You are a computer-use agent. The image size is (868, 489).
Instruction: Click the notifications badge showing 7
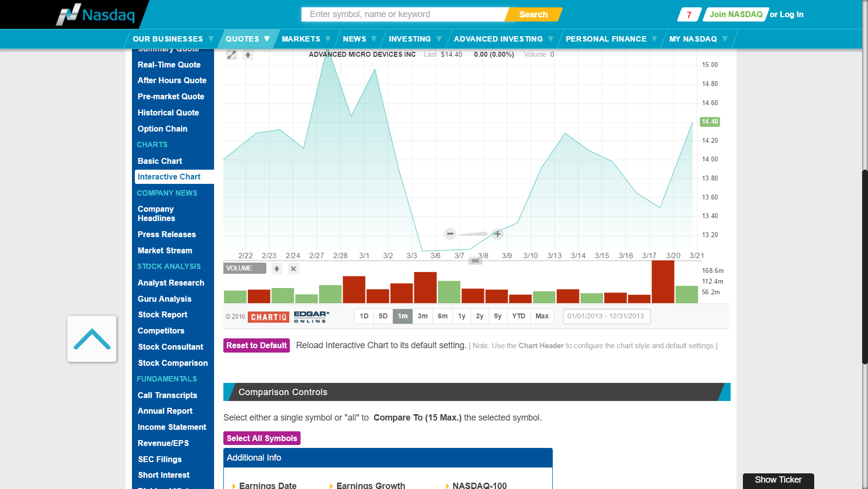[689, 15]
